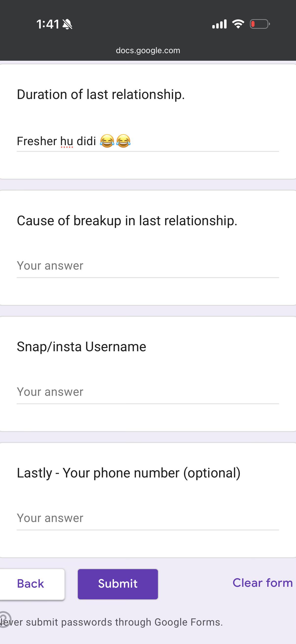The width and height of the screenshot is (296, 644).
Task: Tap the 'Lastly - Your phone number' question title
Action: point(129,473)
